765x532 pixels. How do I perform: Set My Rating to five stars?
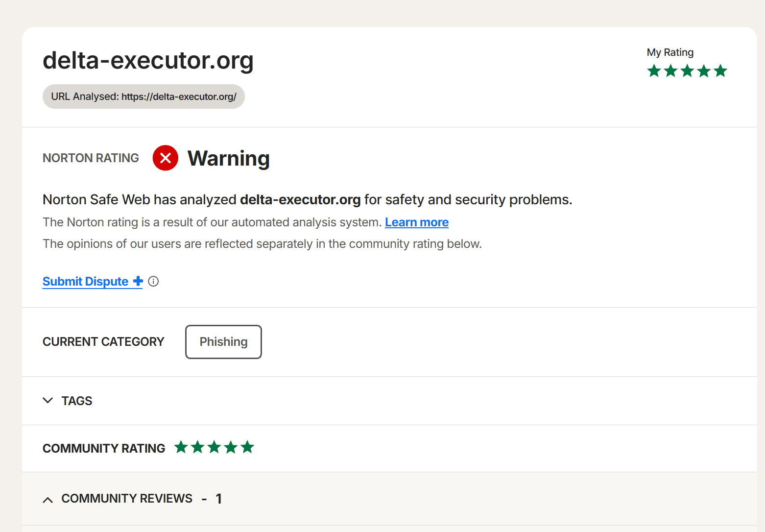coord(720,71)
